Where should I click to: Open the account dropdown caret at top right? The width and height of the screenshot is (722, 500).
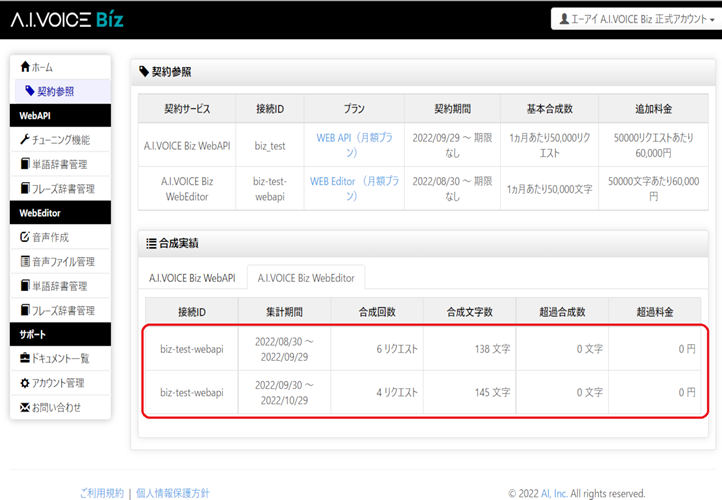tap(712, 20)
